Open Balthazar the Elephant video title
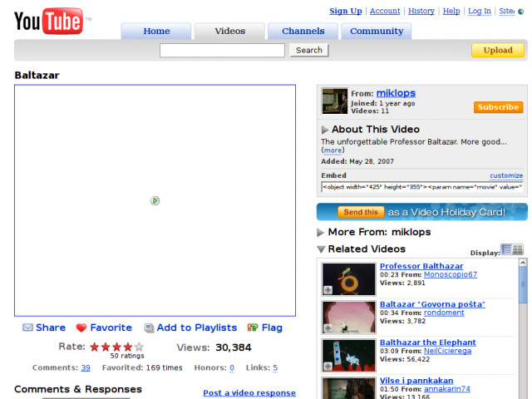532x399 pixels. [427, 342]
